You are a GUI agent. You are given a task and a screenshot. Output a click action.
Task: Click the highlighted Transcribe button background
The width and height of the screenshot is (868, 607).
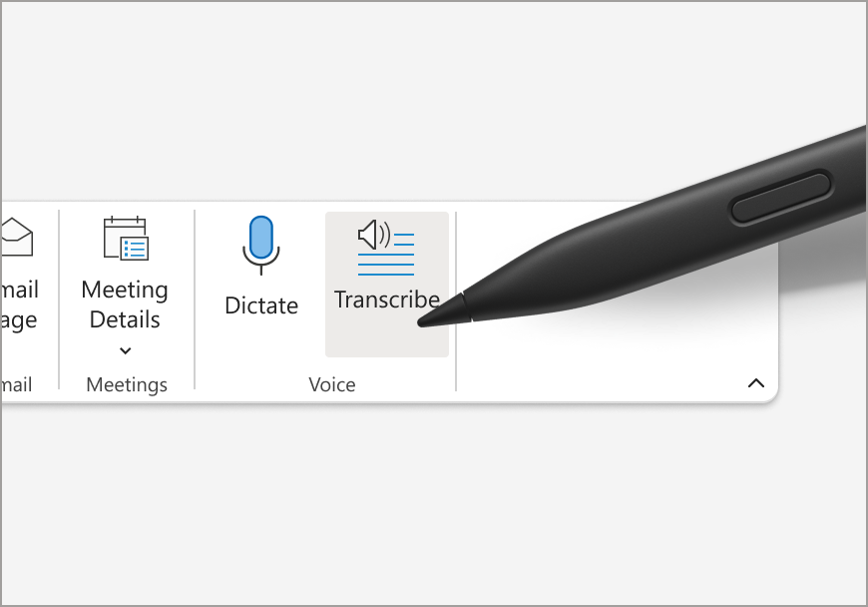click(x=387, y=285)
